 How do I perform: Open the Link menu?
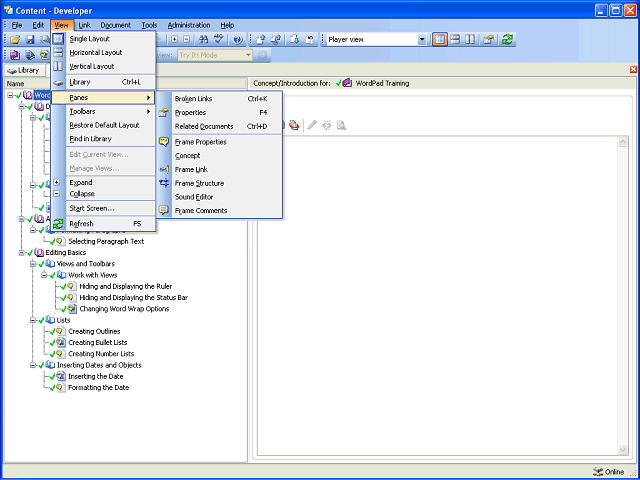tap(84, 25)
